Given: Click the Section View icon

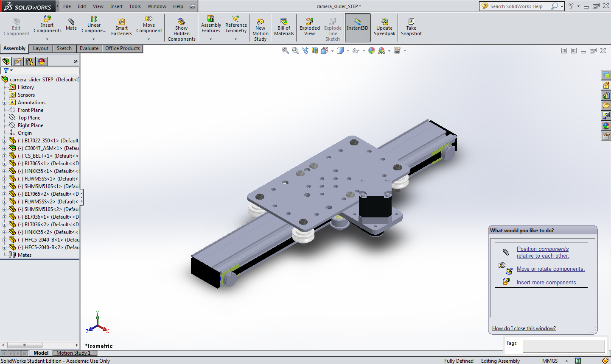Looking at the screenshot, I should pyautogui.click(x=315, y=50).
